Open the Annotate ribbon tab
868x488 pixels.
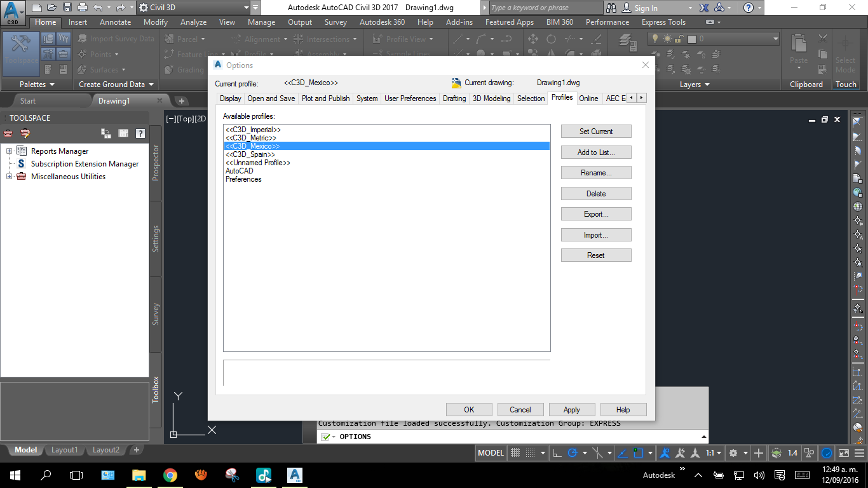pos(115,22)
